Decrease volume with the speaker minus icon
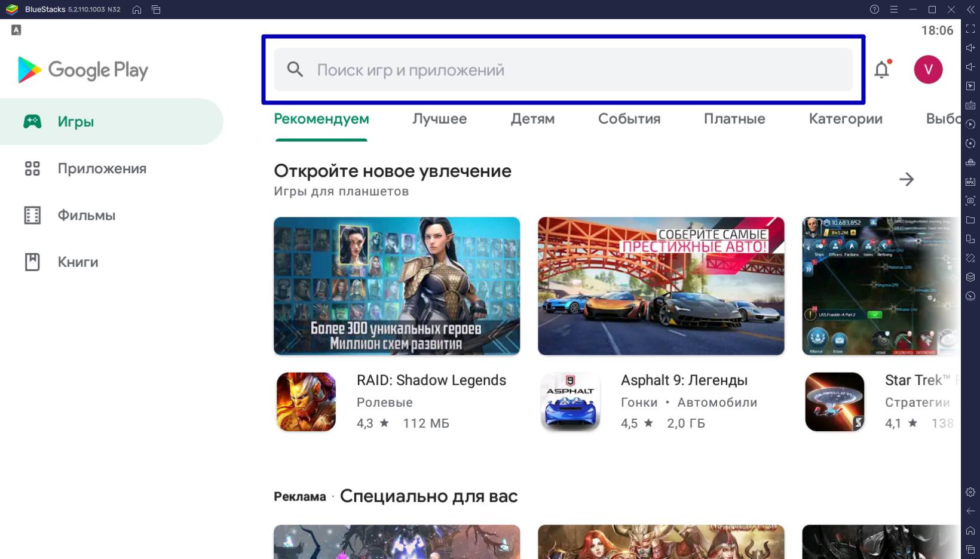The width and height of the screenshot is (980, 559). (970, 67)
